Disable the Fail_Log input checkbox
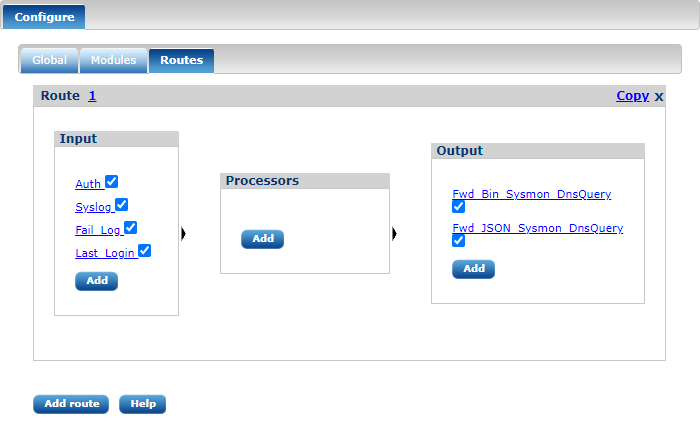Viewport: 700px width, 422px height. pyautogui.click(x=130, y=228)
